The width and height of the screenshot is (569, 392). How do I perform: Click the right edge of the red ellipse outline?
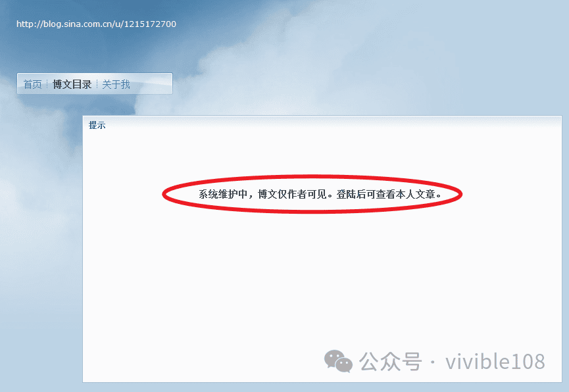coord(460,194)
